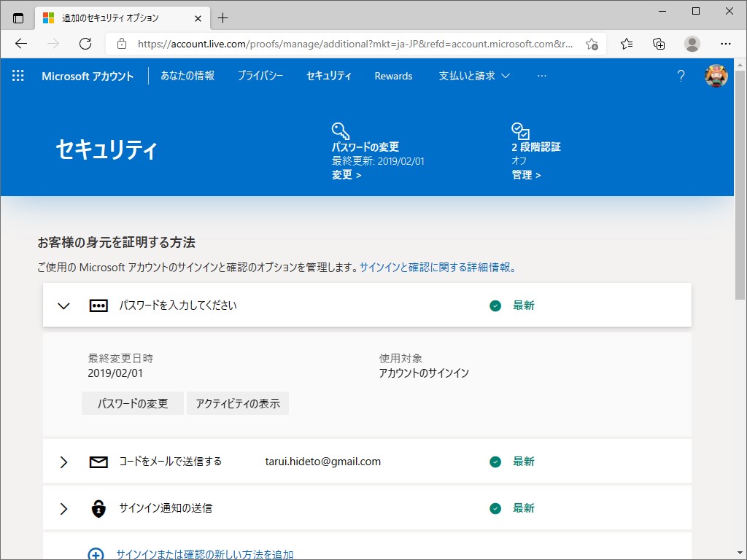Click the envelope icon beside コードをメールで送信する
The image size is (747, 560).
click(98, 461)
